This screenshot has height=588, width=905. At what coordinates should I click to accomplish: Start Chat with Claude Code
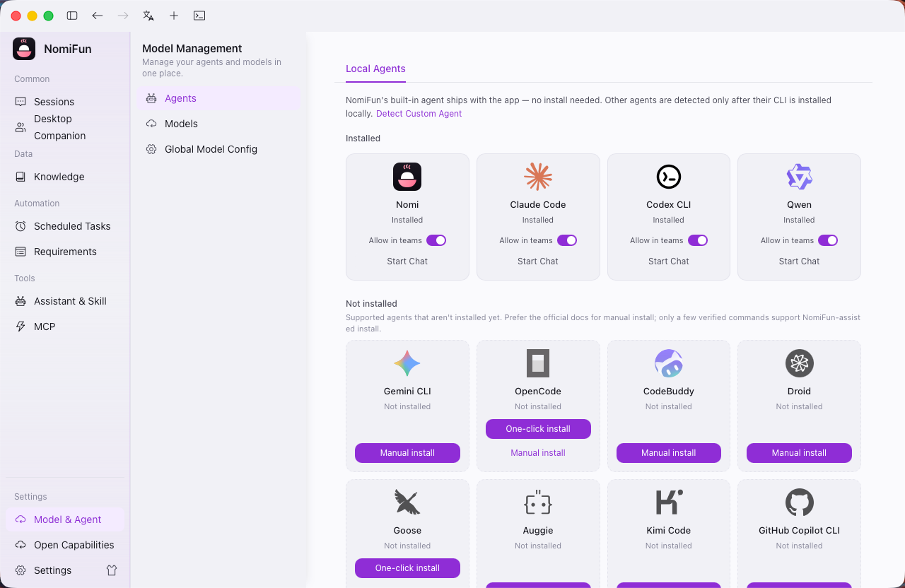pyautogui.click(x=538, y=261)
